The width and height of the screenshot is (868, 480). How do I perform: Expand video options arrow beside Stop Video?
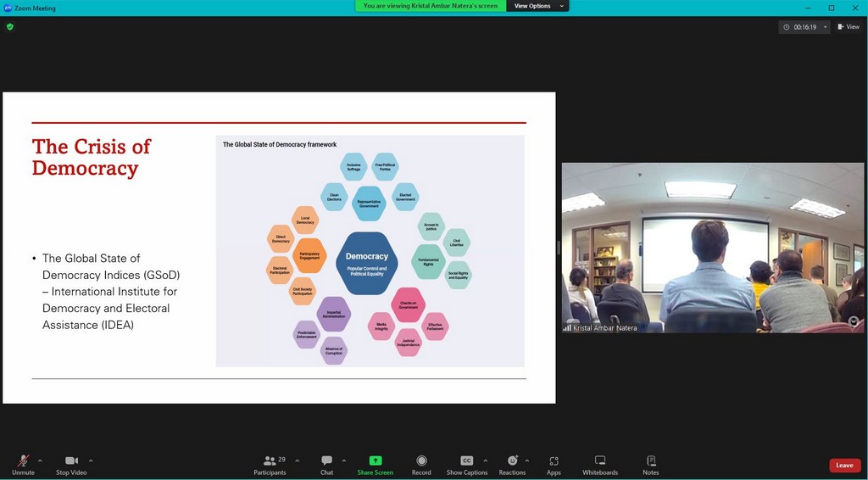(91, 460)
